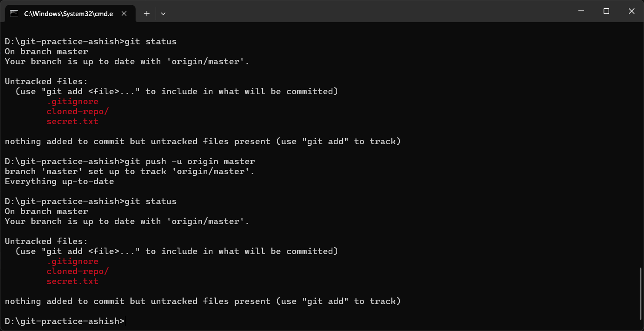Click the terminal window title bar icon
This screenshot has height=331, width=644.
[x=13, y=13]
